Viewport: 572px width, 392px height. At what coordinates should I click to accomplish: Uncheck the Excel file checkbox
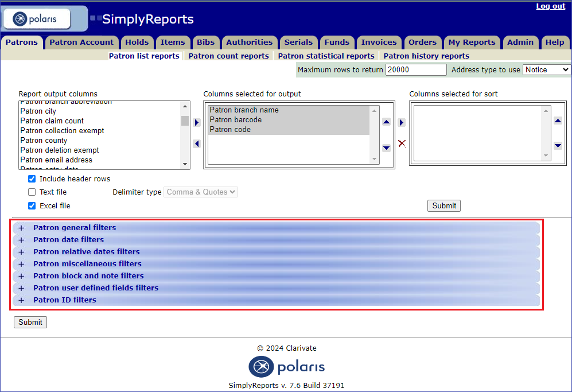coord(32,206)
